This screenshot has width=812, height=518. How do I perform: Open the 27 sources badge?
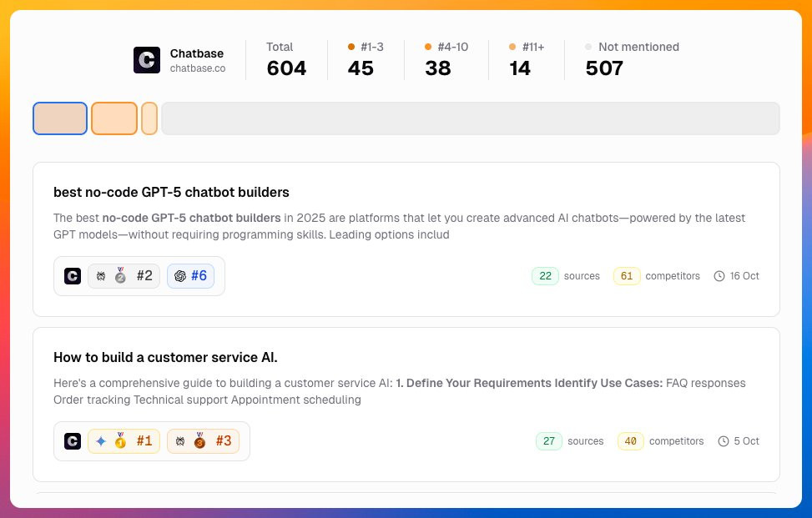(x=549, y=441)
